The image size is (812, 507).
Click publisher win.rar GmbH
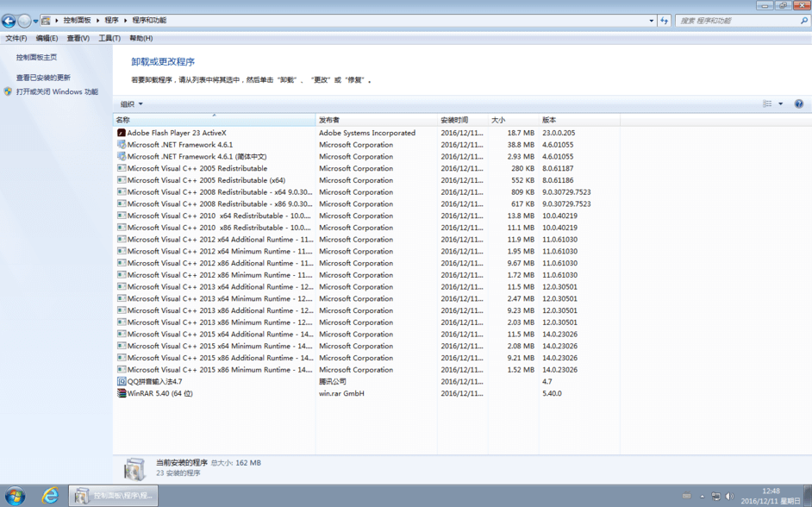pos(342,393)
